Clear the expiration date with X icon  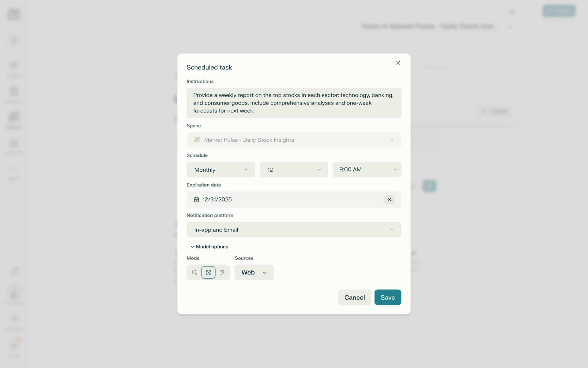(x=389, y=200)
